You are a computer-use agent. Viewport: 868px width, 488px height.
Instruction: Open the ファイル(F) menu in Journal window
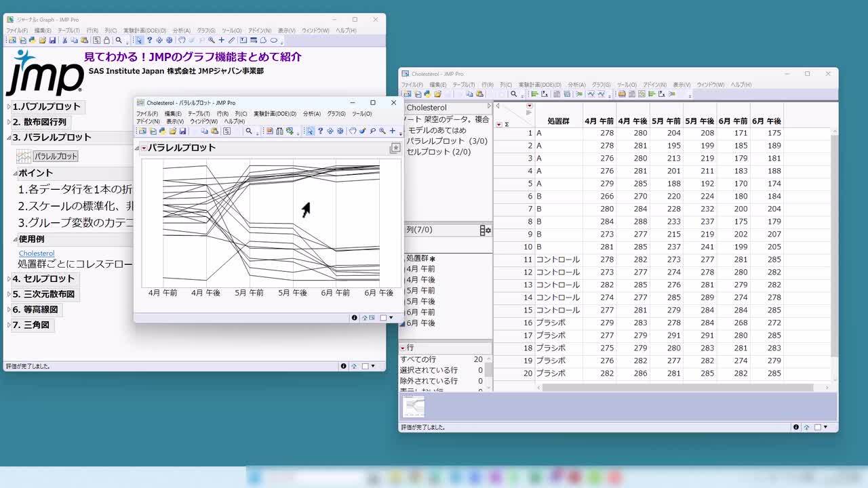click(17, 30)
